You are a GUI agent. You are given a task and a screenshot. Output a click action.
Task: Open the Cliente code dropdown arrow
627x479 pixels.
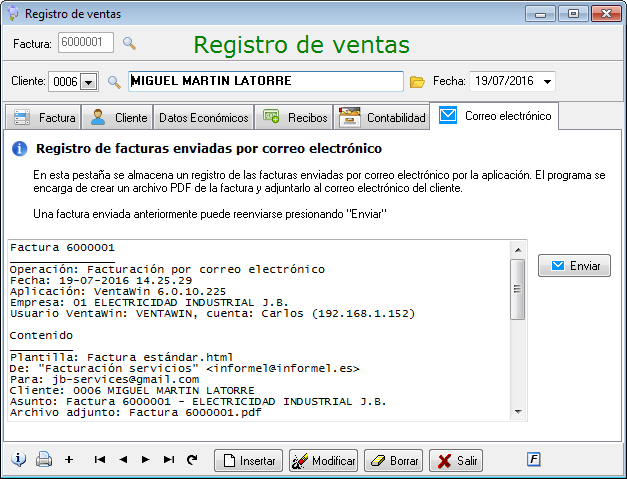[88, 82]
